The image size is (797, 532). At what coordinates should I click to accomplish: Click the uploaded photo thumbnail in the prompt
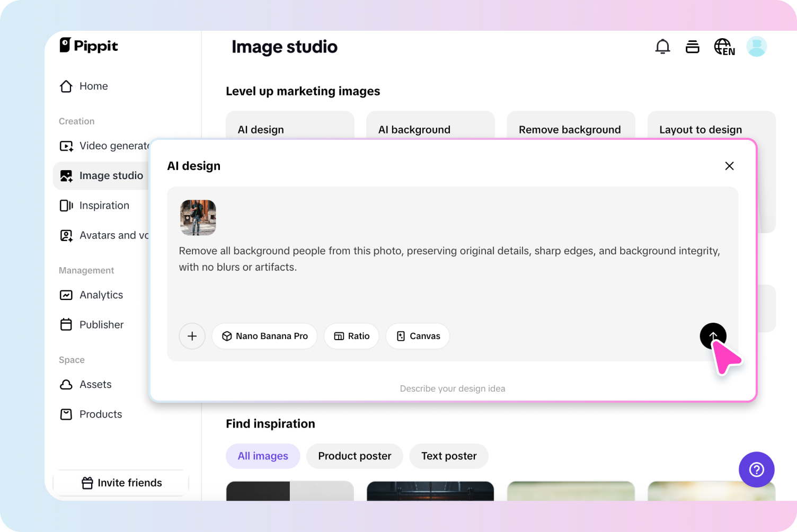(x=197, y=217)
